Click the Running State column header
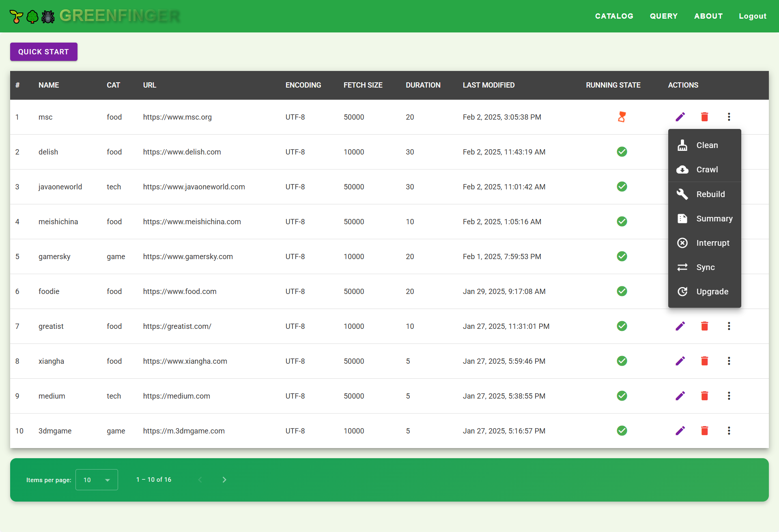Viewport: 779px width, 532px height. (x=613, y=85)
